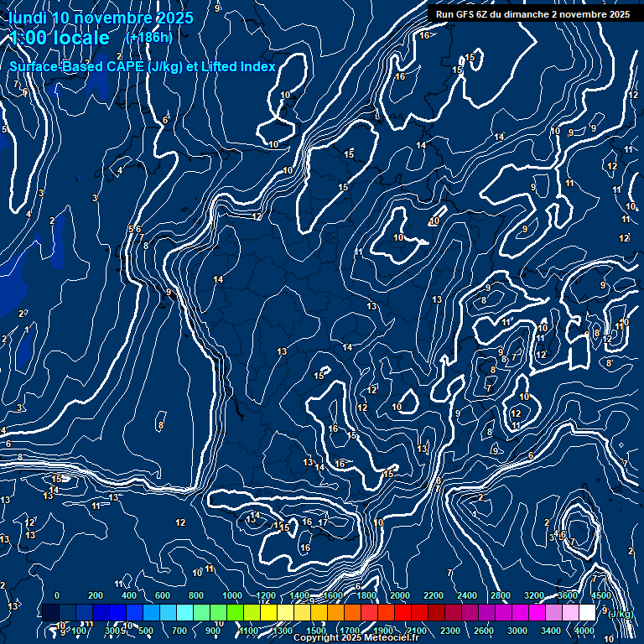Viewport: 644px width, 644px height.
Task: Click the 'Surface-Based CAPE (J/kg) et Lifted Index' title
Action: (x=142, y=66)
